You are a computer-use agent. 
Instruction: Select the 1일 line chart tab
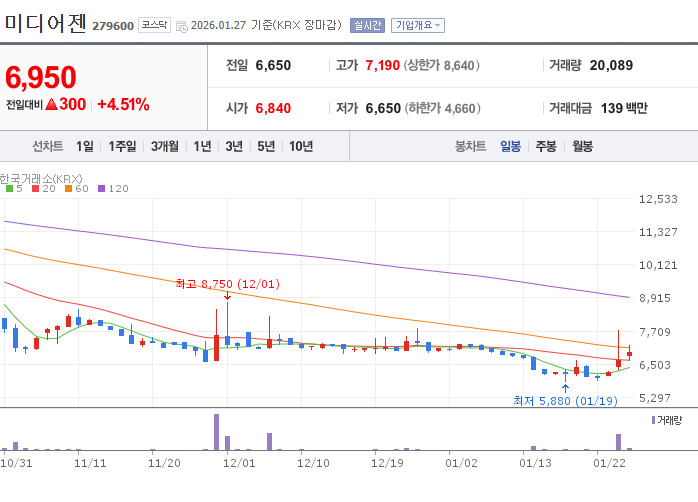coord(85,146)
